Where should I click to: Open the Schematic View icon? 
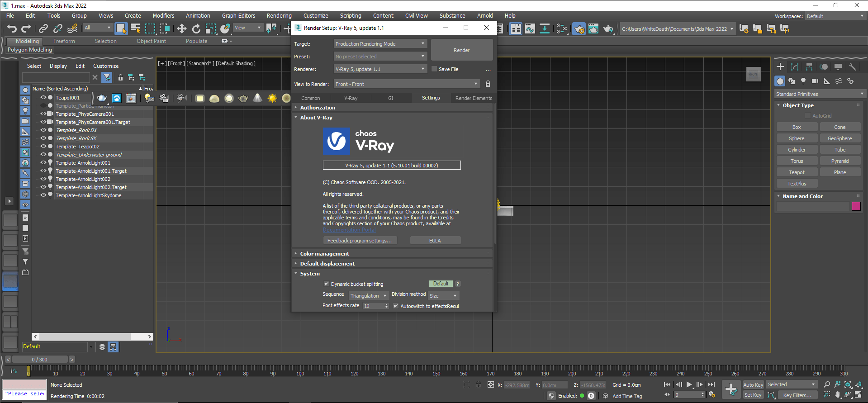545,28
